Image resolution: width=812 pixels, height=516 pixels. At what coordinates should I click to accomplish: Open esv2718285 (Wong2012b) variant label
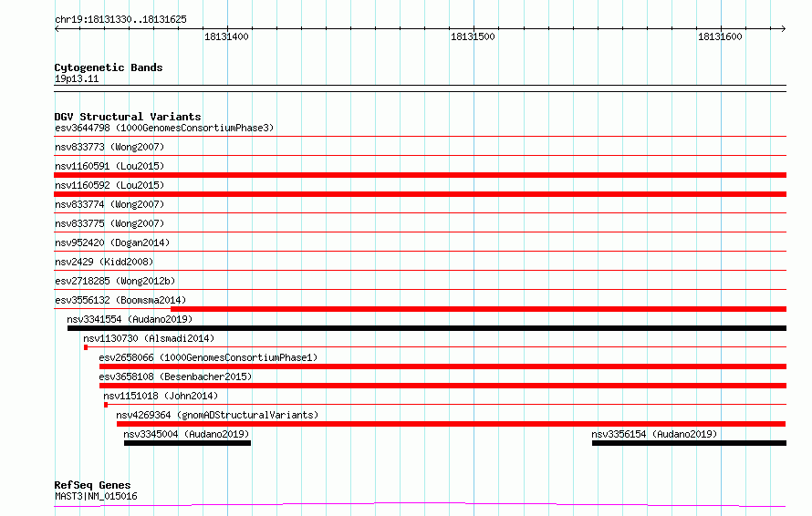click(x=115, y=281)
